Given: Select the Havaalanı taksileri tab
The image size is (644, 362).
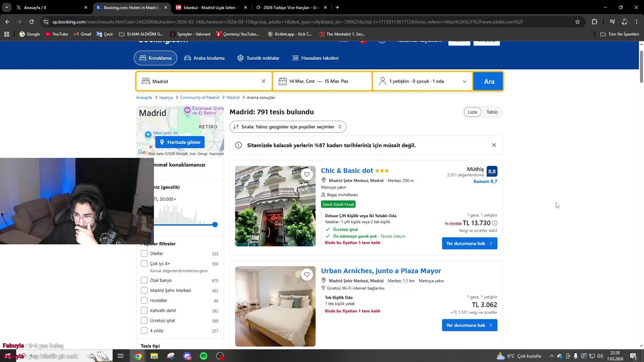Looking at the screenshot, I should click(315, 58).
